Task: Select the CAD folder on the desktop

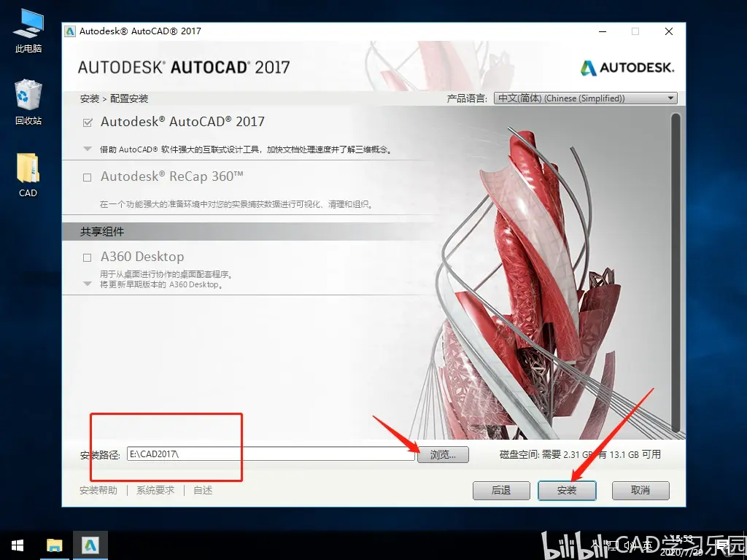Action: pyautogui.click(x=28, y=175)
